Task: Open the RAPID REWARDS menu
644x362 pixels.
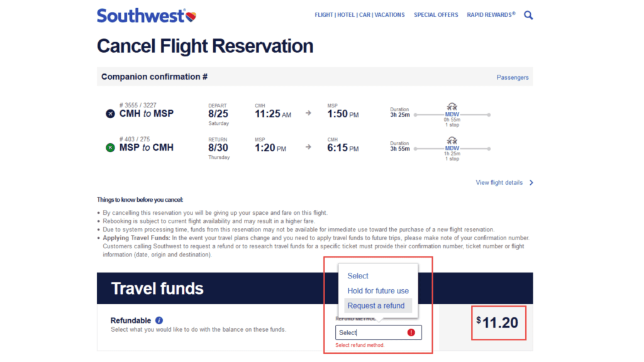Action: click(491, 15)
